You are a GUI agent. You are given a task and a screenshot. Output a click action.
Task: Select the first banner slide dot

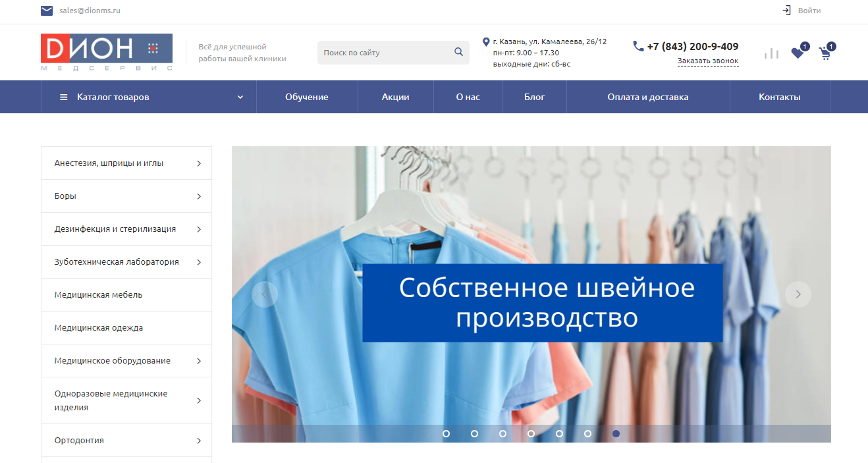[x=446, y=433]
